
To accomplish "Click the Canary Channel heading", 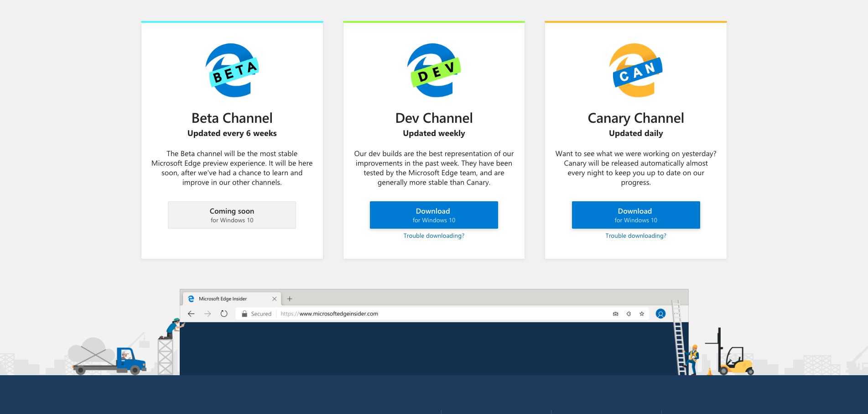I will click(636, 118).
